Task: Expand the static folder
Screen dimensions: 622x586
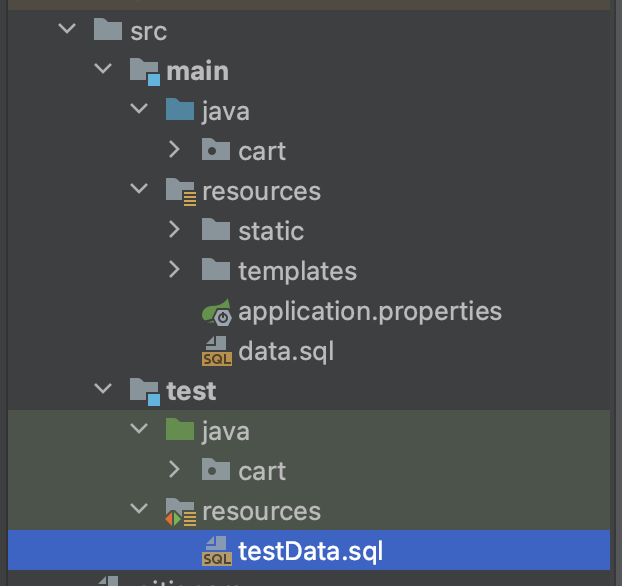Action: point(174,229)
